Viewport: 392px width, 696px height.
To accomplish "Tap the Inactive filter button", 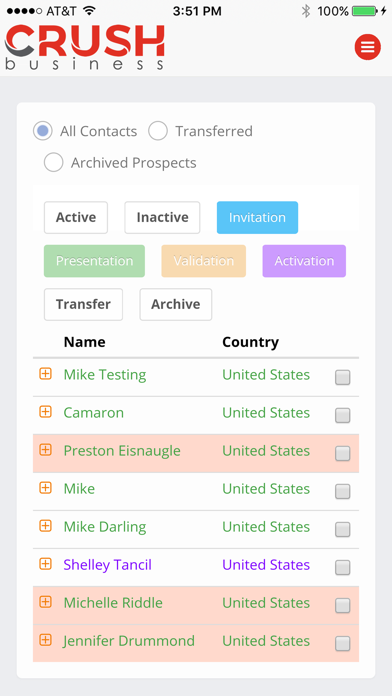I will 162,218.
